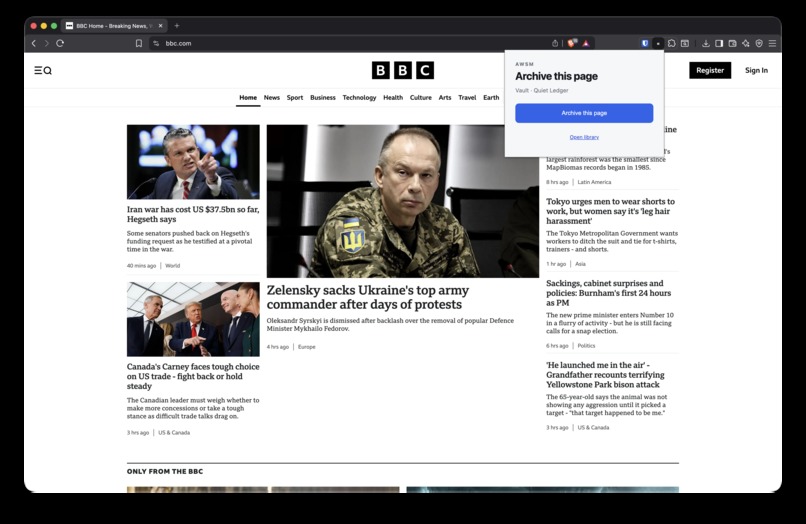Open Brave Rewards triangle icon
Image resolution: width=806 pixels, height=524 pixels.
pyautogui.click(x=586, y=43)
